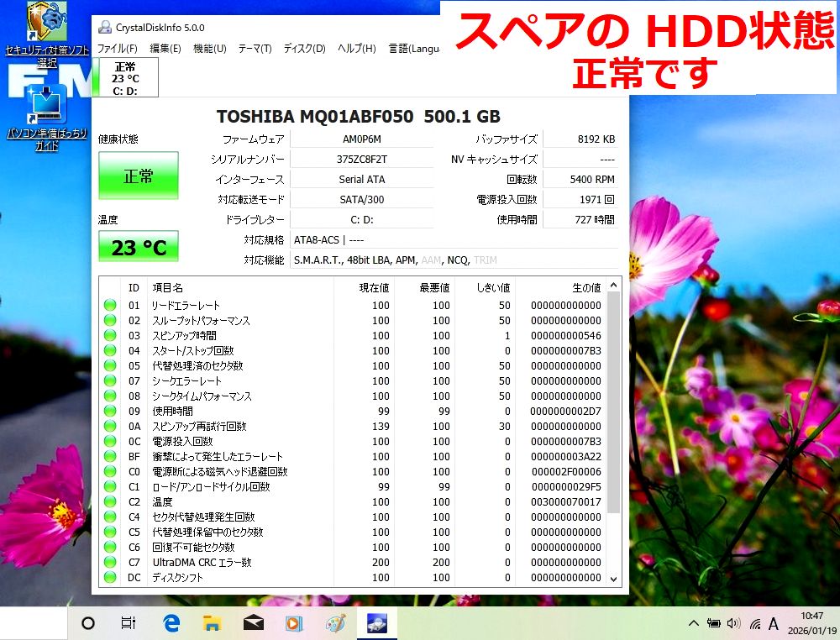Click the CrystalDiskInfo icon in the taskbar
Screen dimensions: 840x640
point(376,623)
